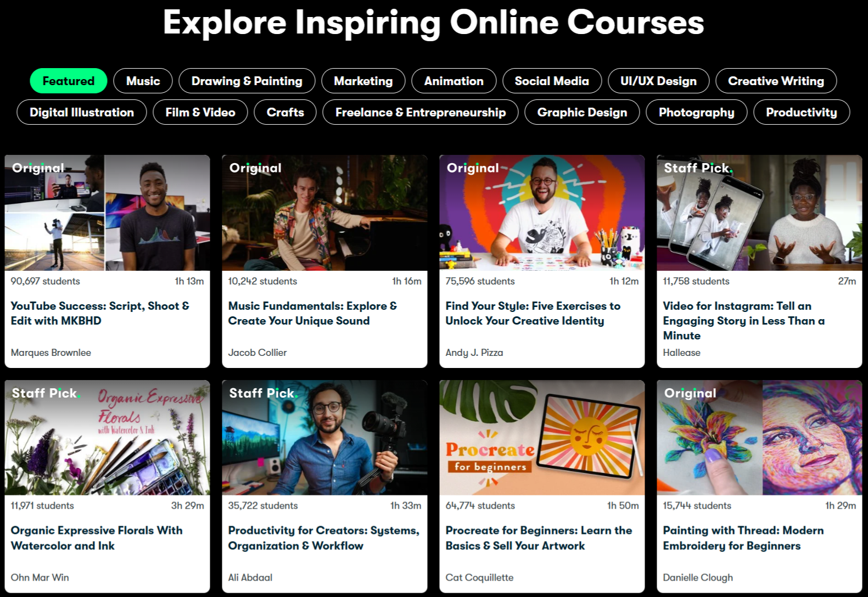Screen dimensions: 868x597
Task: Click the Original badge on the embroidery course
Action: pyautogui.click(x=690, y=393)
